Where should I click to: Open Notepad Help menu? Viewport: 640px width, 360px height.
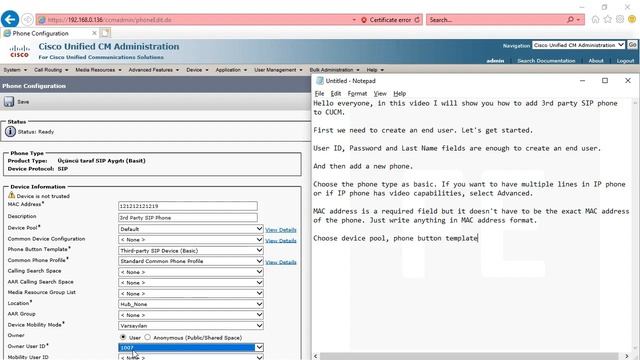[x=400, y=93]
